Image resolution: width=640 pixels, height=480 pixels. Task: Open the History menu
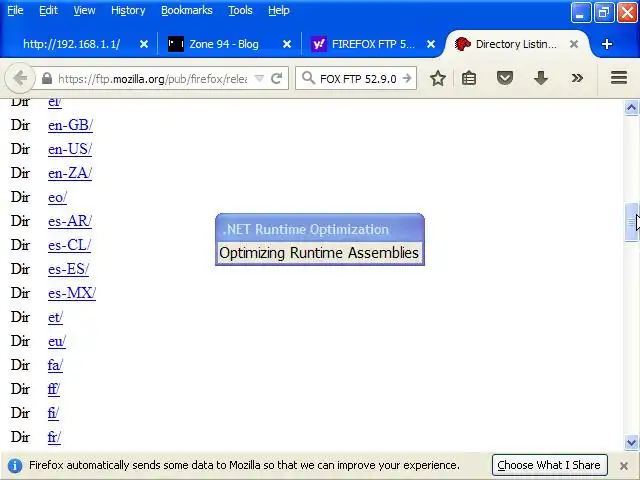click(128, 10)
